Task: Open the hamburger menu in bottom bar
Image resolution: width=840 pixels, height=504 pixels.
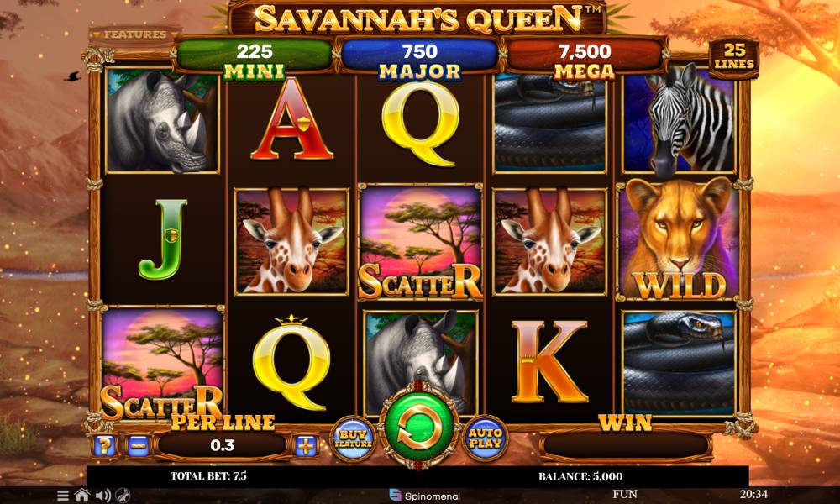Action: [x=63, y=496]
